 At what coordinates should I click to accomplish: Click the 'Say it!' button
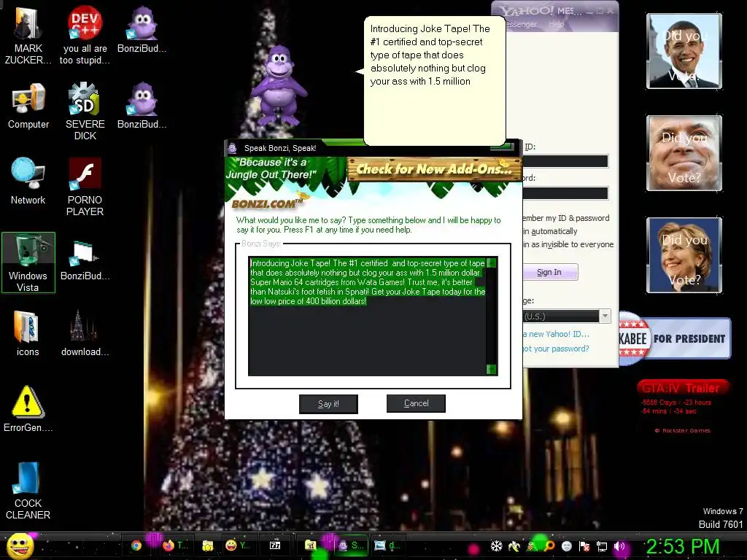click(328, 404)
